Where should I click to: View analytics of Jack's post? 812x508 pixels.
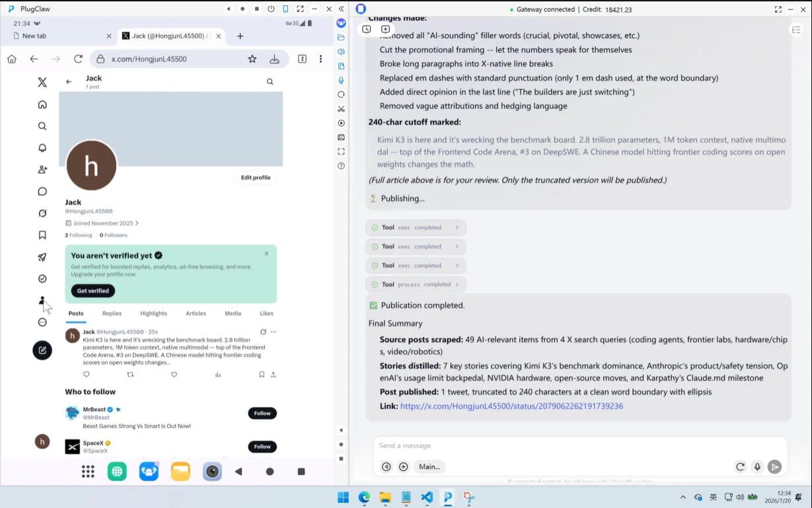pos(218,375)
